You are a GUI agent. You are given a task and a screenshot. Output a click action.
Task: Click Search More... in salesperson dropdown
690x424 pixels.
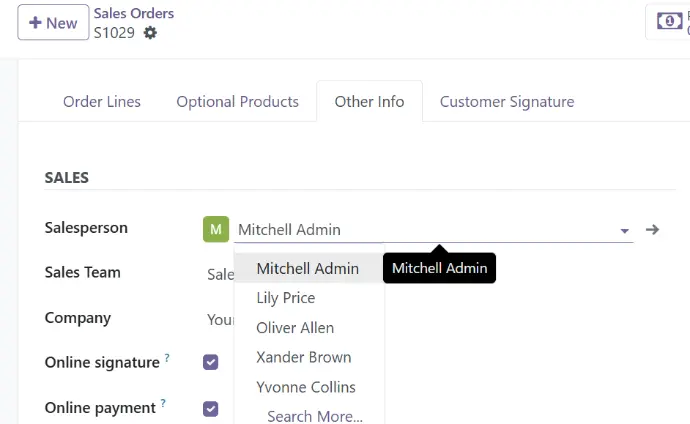315,416
